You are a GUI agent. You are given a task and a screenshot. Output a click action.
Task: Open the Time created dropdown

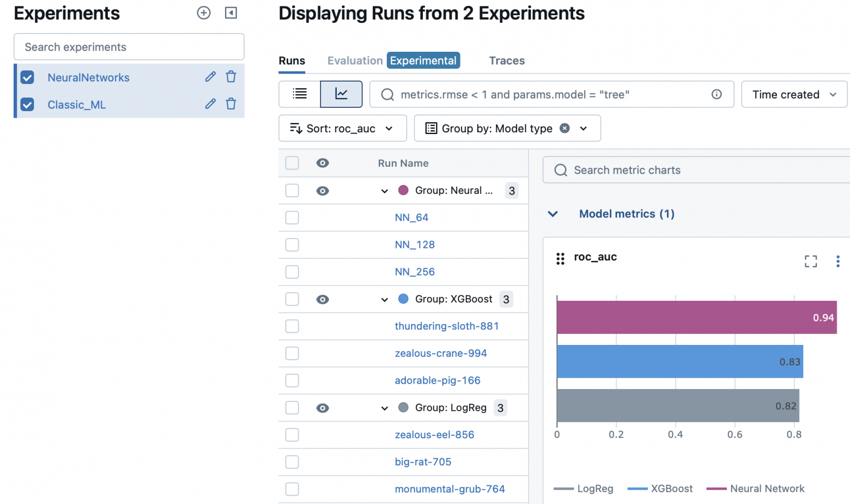(x=794, y=94)
